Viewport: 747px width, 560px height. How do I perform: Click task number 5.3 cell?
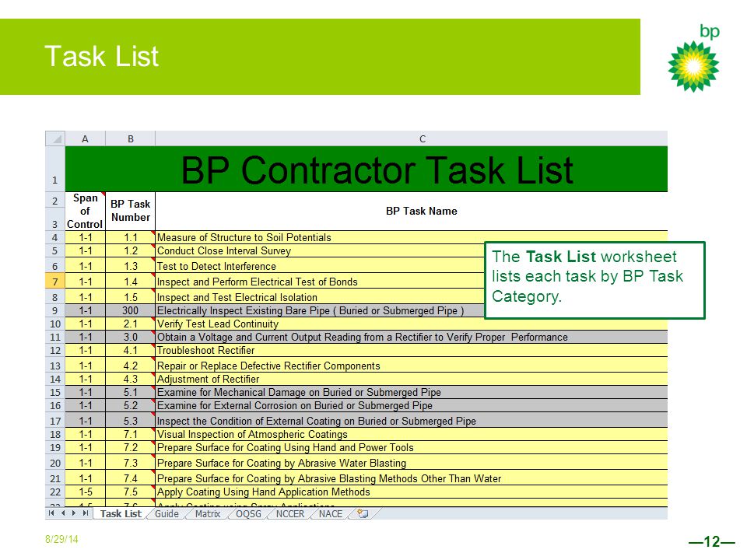(x=130, y=421)
